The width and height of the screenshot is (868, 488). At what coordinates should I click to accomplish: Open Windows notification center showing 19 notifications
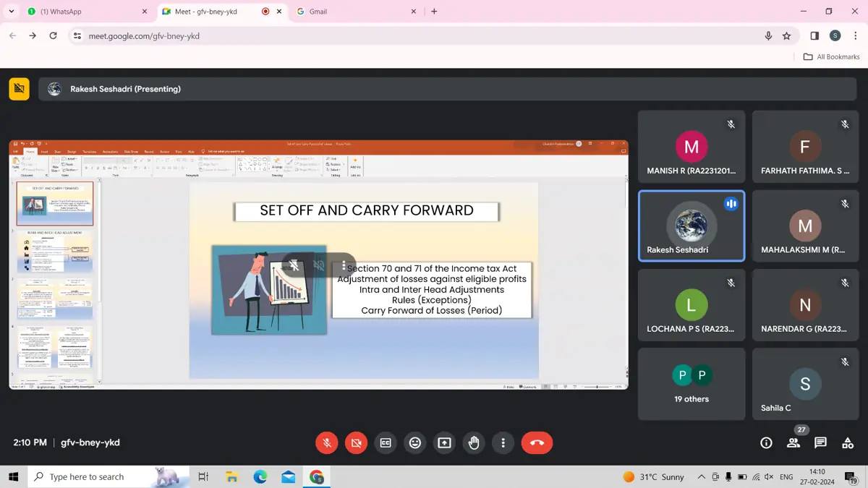tap(851, 476)
